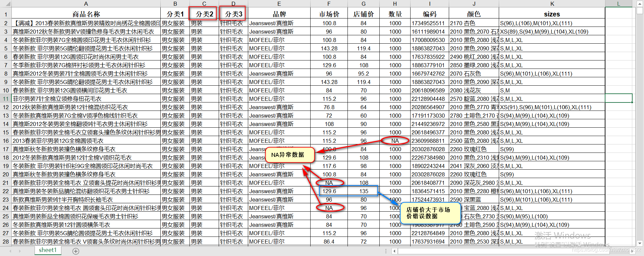Select column F header
This screenshot has height=256, width=644.
tap(329, 4)
